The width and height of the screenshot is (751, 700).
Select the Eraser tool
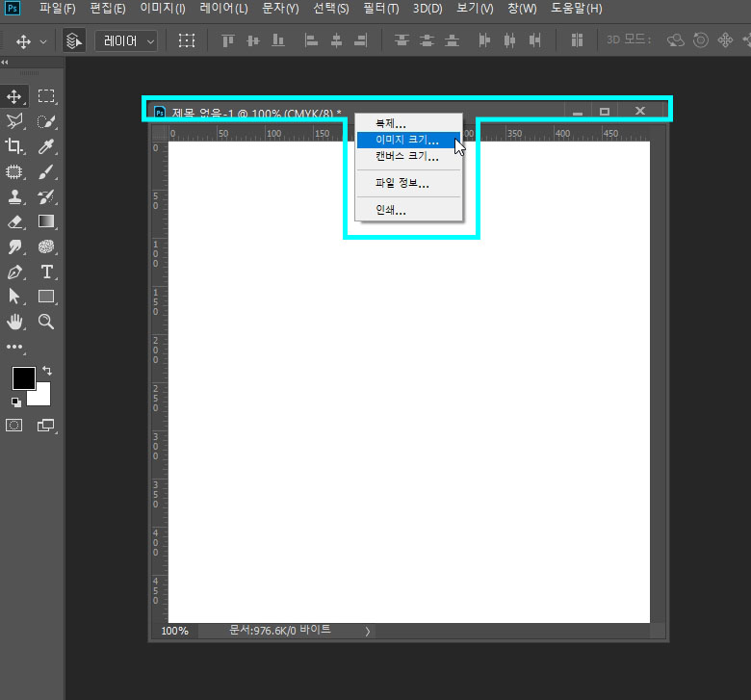14,221
